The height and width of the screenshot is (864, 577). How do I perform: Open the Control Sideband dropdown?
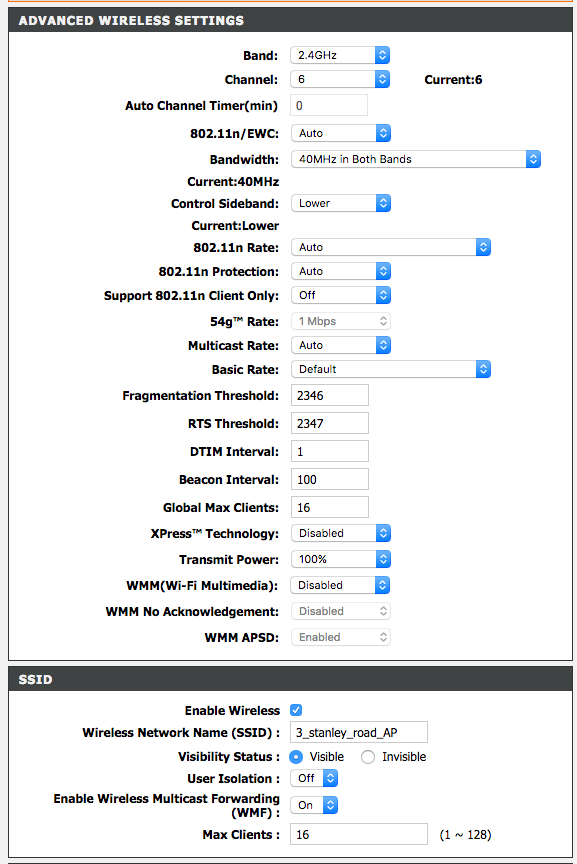(x=341, y=203)
